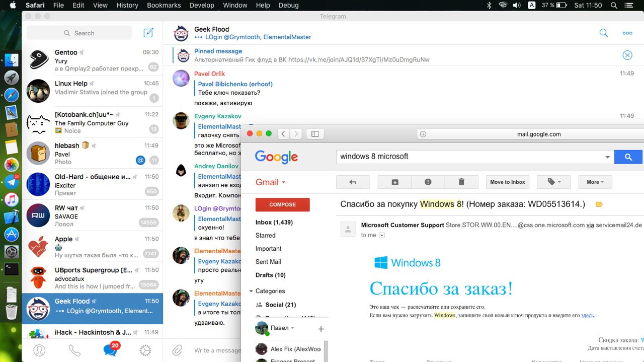Screen dimensions: 644x362
Task: Open Important folder
Action: pyautogui.click(x=268, y=248)
